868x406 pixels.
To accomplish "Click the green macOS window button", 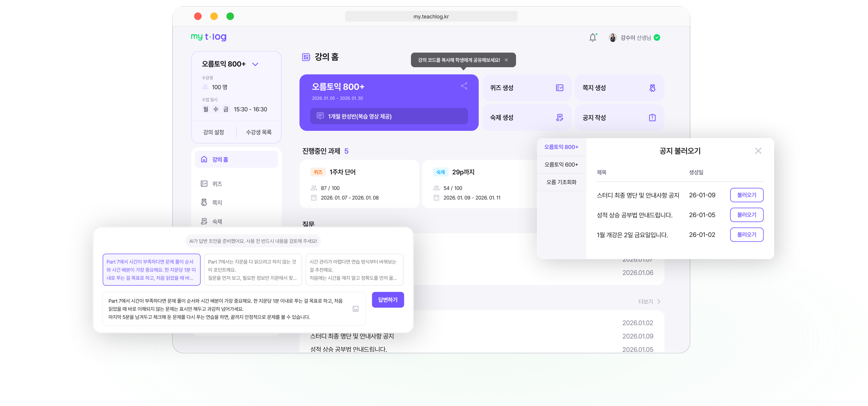I will pyautogui.click(x=230, y=16).
